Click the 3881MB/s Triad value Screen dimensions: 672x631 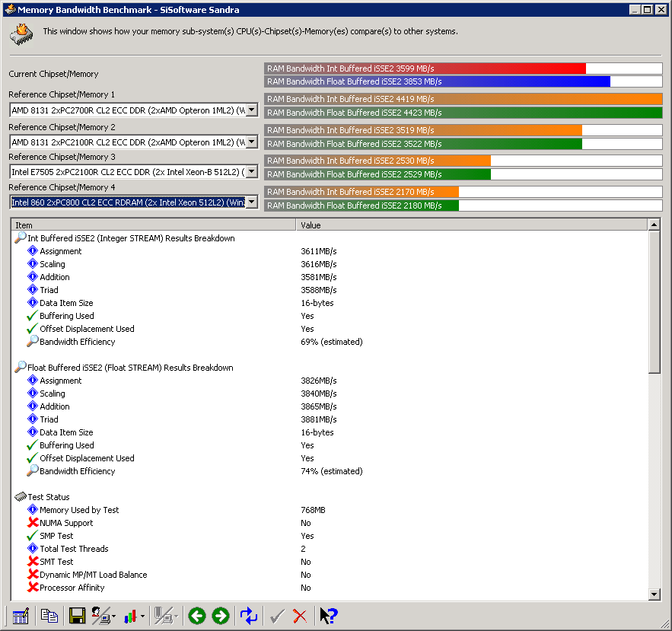click(x=318, y=419)
